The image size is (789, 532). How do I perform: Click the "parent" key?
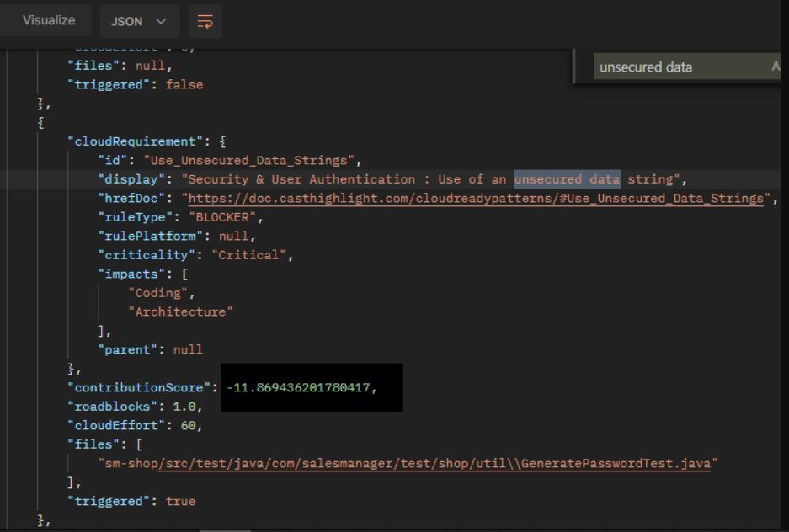click(127, 349)
